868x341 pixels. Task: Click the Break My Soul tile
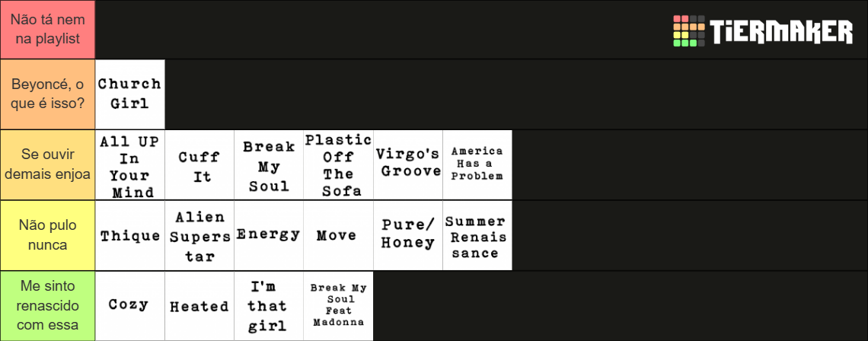269,165
